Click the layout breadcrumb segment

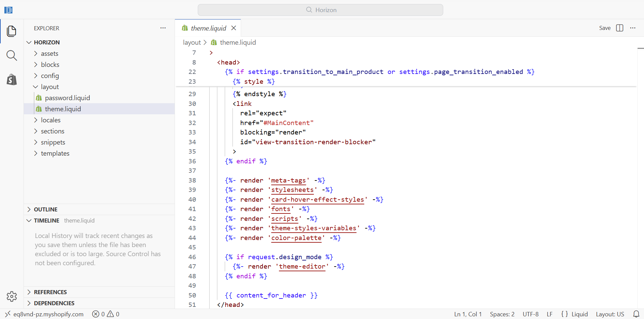tap(192, 42)
